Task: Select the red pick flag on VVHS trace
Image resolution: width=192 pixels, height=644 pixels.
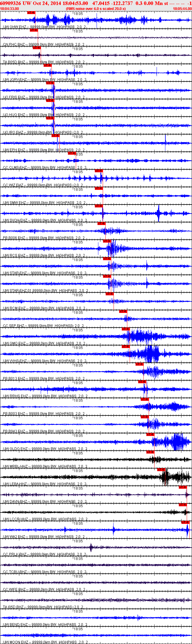Action: click(126, 347)
